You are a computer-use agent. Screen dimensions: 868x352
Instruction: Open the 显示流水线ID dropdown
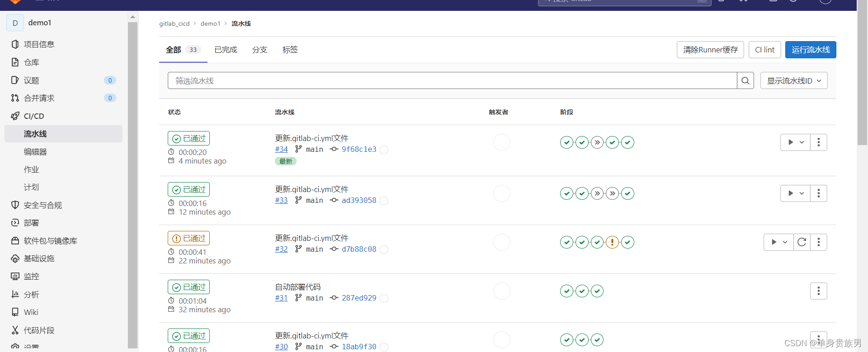point(794,80)
